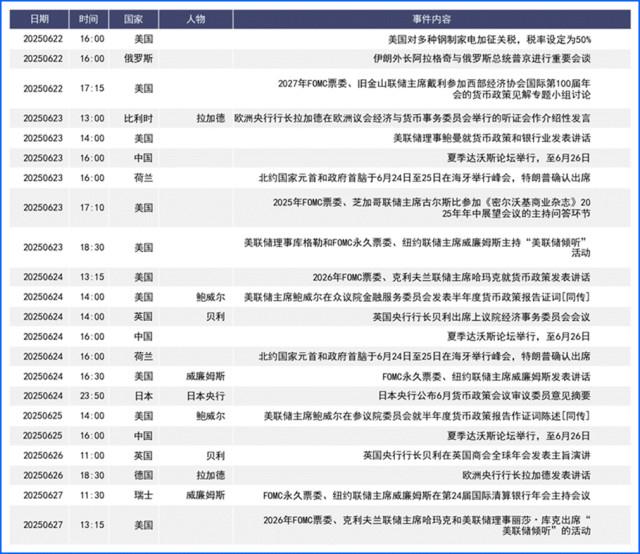Click 比利时 in the country column
This screenshot has height=554, width=640.
(138, 118)
